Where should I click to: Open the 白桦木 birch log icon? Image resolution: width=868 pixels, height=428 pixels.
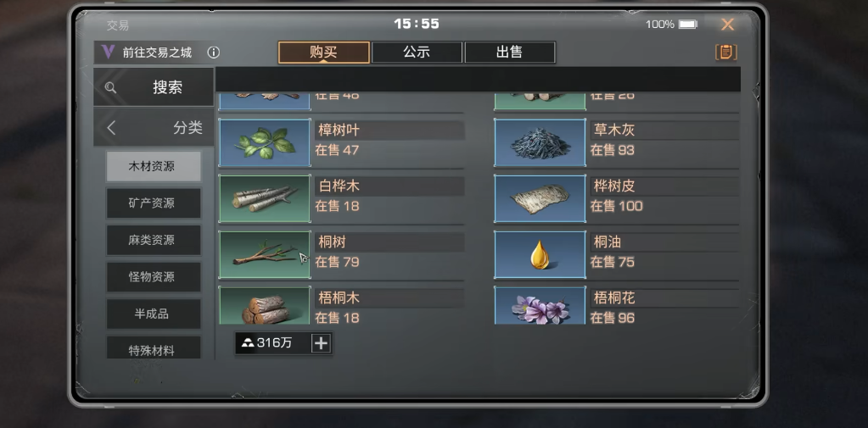[x=265, y=198]
